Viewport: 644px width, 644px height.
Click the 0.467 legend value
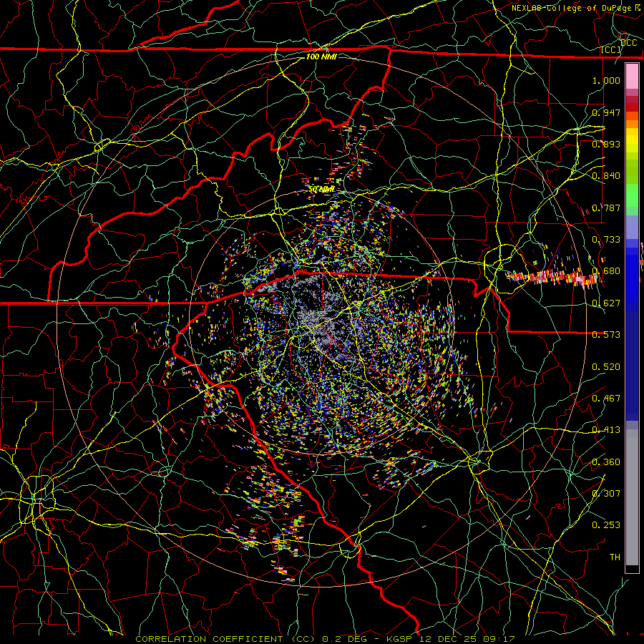pos(606,399)
